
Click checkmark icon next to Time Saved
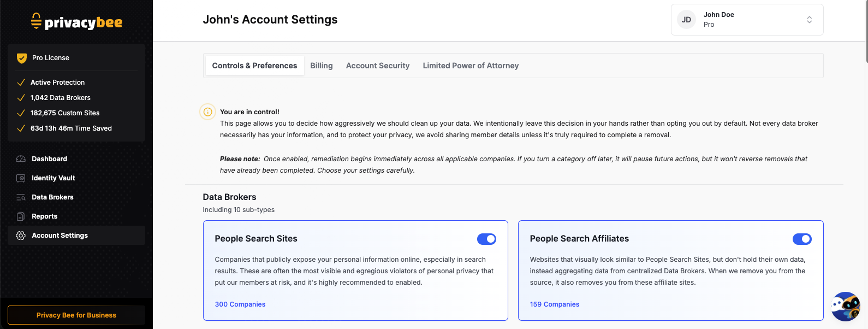pos(21,128)
